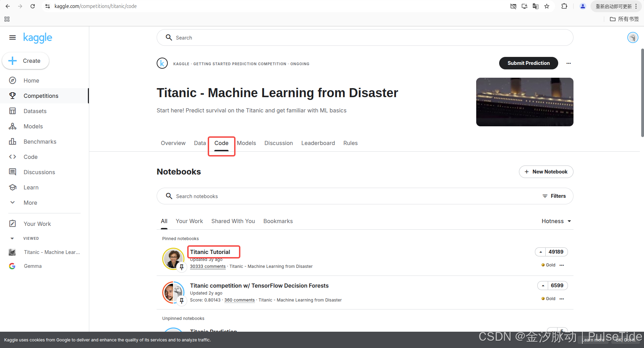Show the Your Work notebooks tab

(x=189, y=221)
